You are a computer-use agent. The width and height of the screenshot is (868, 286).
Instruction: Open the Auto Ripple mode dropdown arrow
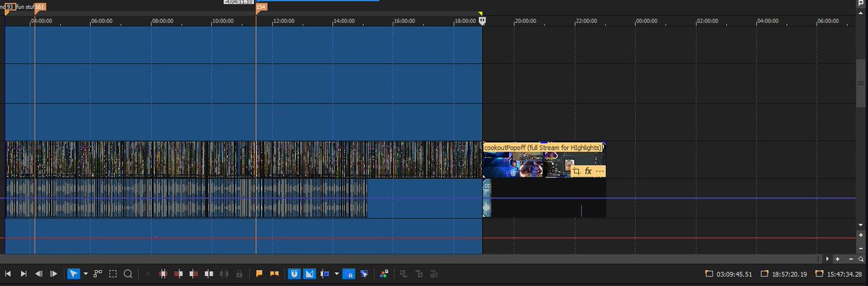click(336, 274)
